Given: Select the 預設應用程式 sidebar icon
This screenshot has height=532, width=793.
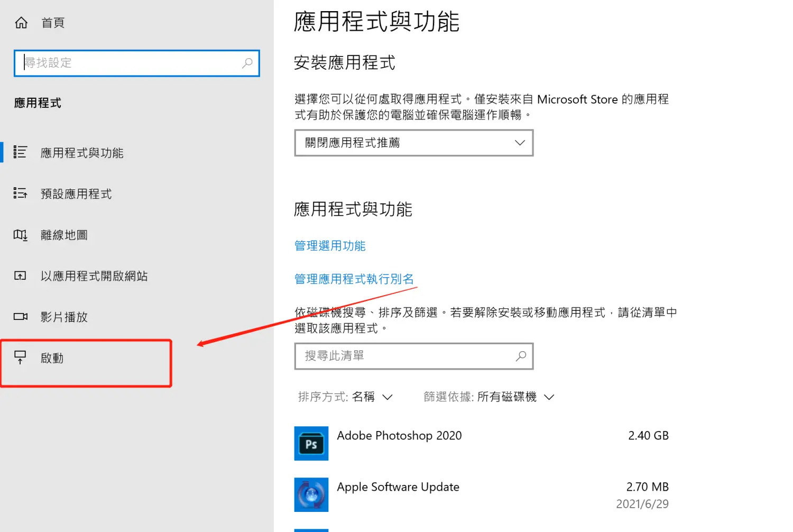Looking at the screenshot, I should tap(20, 194).
